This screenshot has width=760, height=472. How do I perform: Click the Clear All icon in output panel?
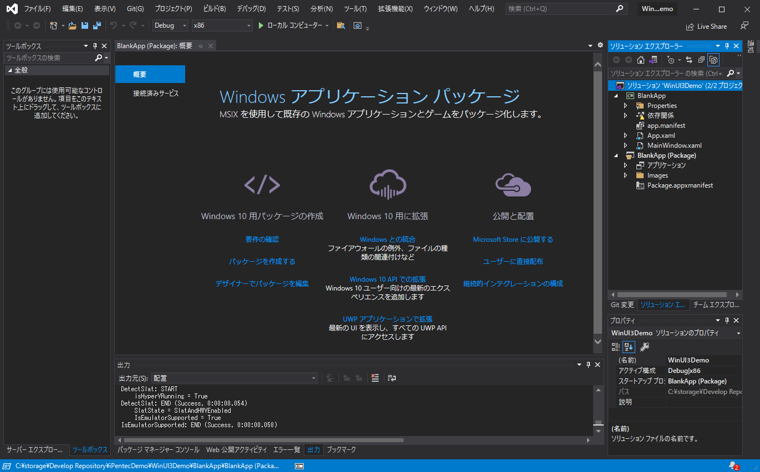pyautogui.click(x=375, y=378)
